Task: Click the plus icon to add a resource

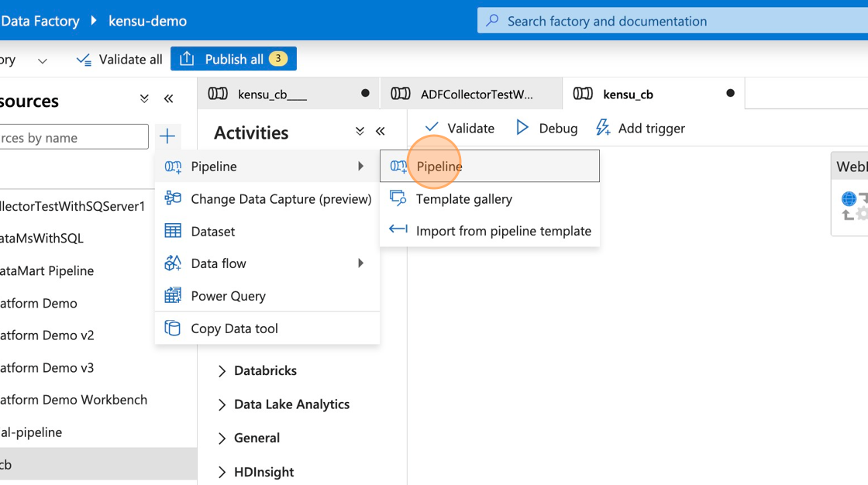Action: [x=167, y=136]
